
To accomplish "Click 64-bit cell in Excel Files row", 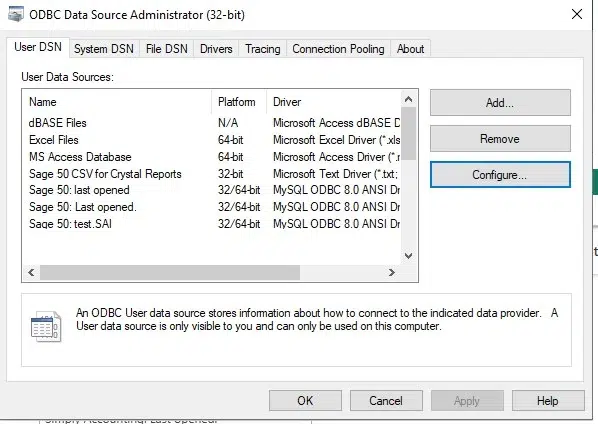I will [230, 140].
